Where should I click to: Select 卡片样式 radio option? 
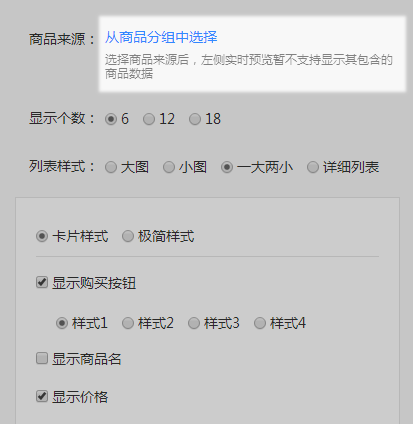pos(42,236)
